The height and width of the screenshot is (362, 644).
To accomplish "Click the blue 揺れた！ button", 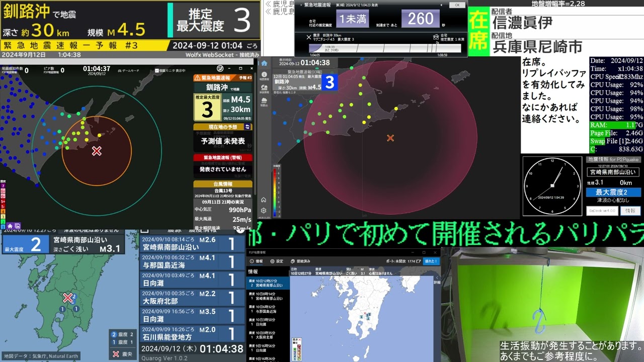I will click(x=432, y=261).
